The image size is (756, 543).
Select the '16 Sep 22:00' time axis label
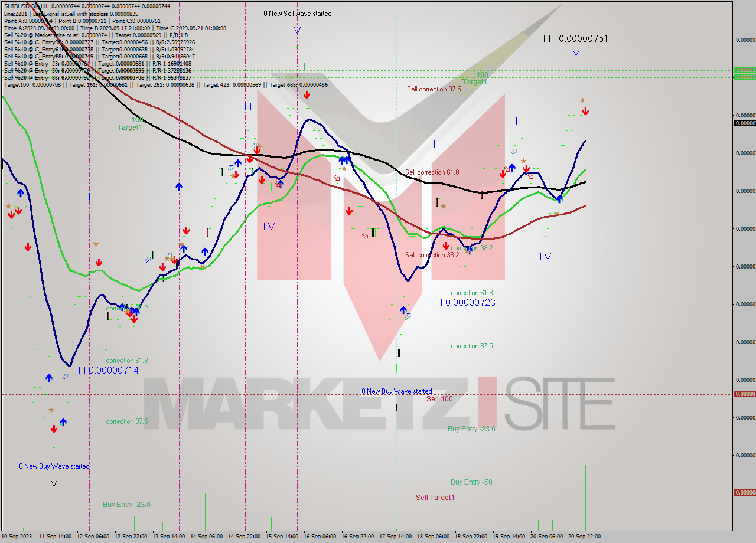(x=358, y=537)
